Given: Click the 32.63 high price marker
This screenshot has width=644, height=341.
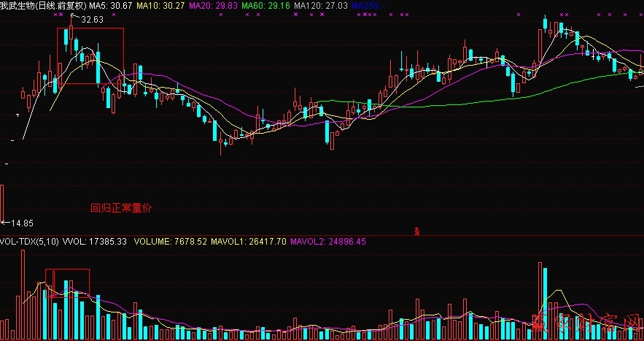Looking at the screenshot, I should (91, 20).
